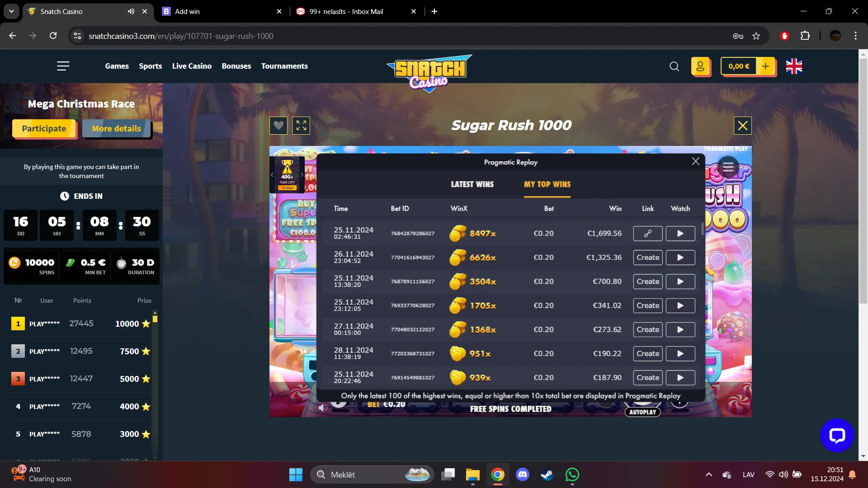The height and width of the screenshot is (488, 868).
Task: Add Sugar Rush 1000 to favorites
Action: [x=278, y=126]
